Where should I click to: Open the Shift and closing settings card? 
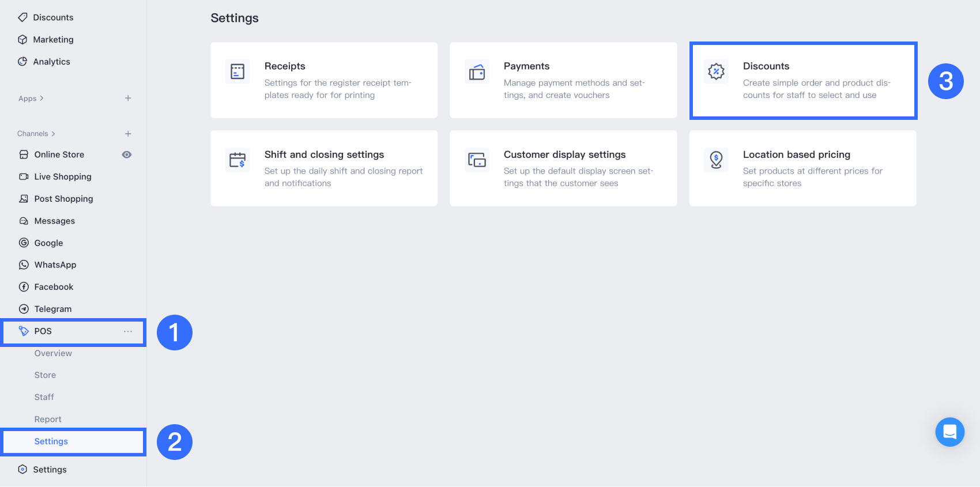pos(324,168)
